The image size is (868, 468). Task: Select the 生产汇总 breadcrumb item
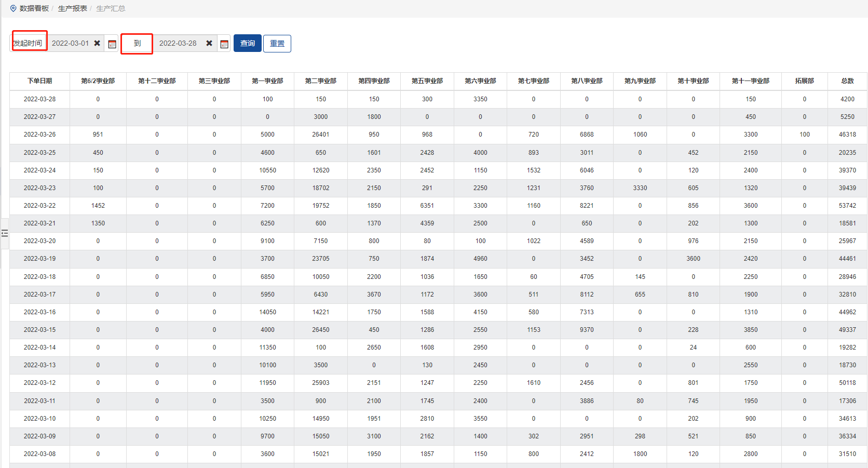[111, 8]
